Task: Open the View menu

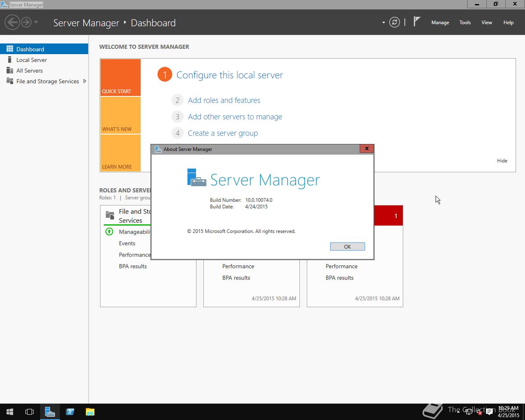Action: click(x=486, y=23)
